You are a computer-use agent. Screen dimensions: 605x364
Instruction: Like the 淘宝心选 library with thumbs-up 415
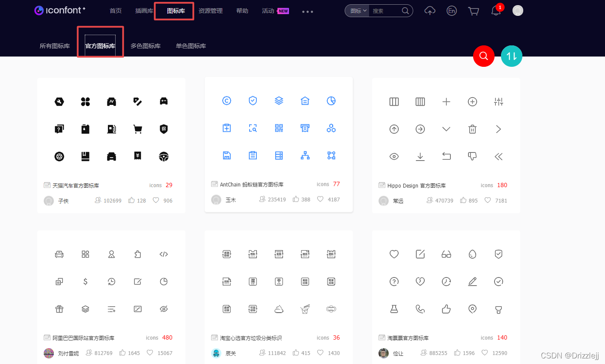302,353
